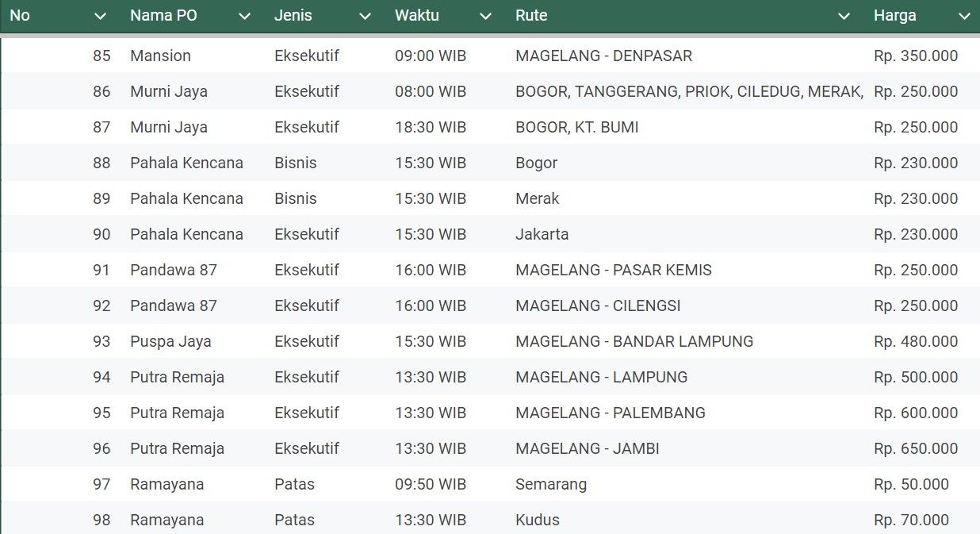Click the Harga column header
Image resolution: width=980 pixels, height=534 pixels.
point(895,15)
